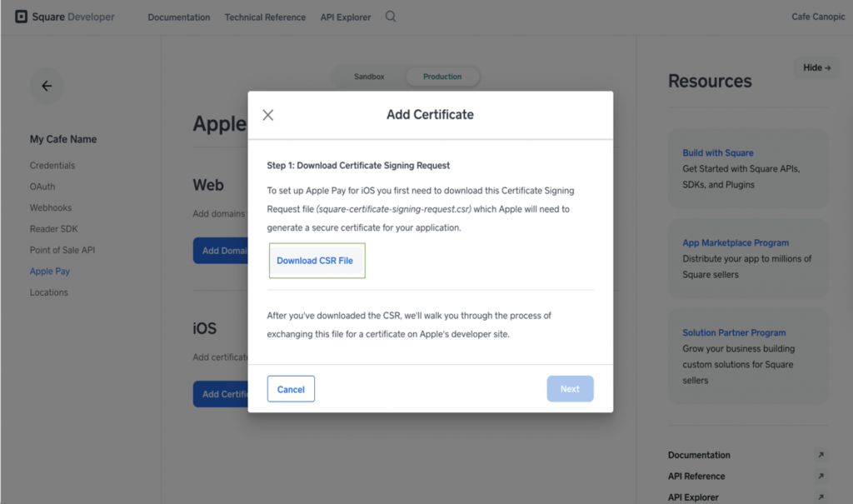Open Locations in the sidebar

click(49, 293)
